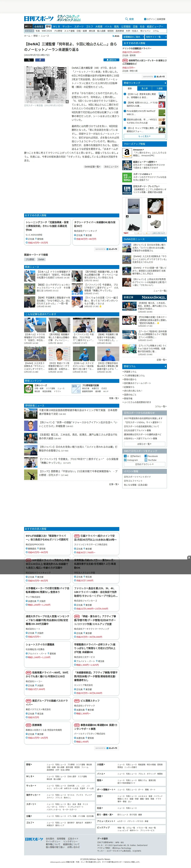Close the bottom overlay ad banner
This screenshot has width=191, height=868.
point(189,558)
